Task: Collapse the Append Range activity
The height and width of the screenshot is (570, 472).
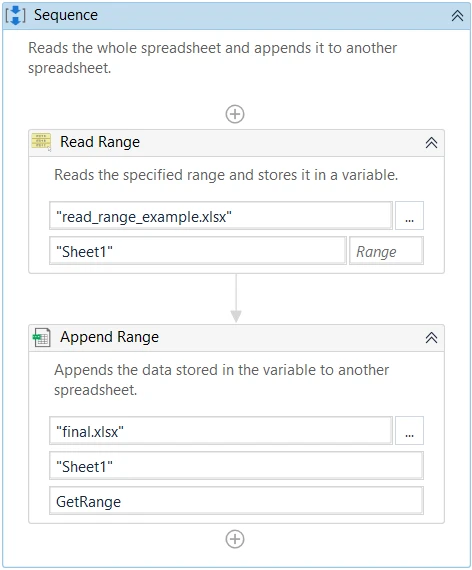Action: 431,338
